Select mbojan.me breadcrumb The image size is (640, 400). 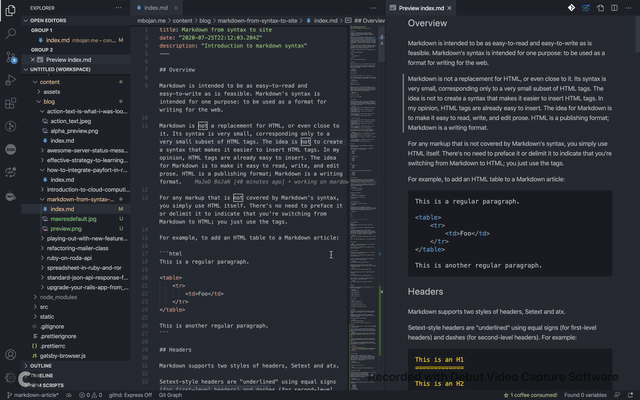[151, 20]
